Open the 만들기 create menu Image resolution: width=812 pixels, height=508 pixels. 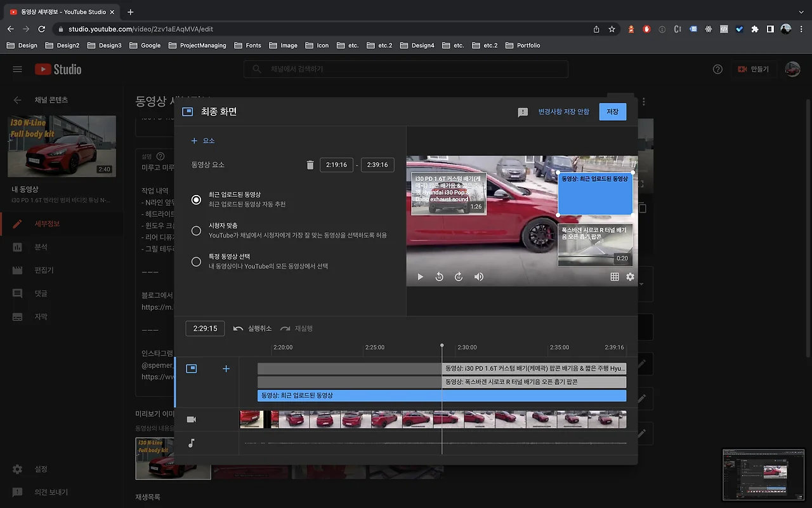tap(753, 69)
